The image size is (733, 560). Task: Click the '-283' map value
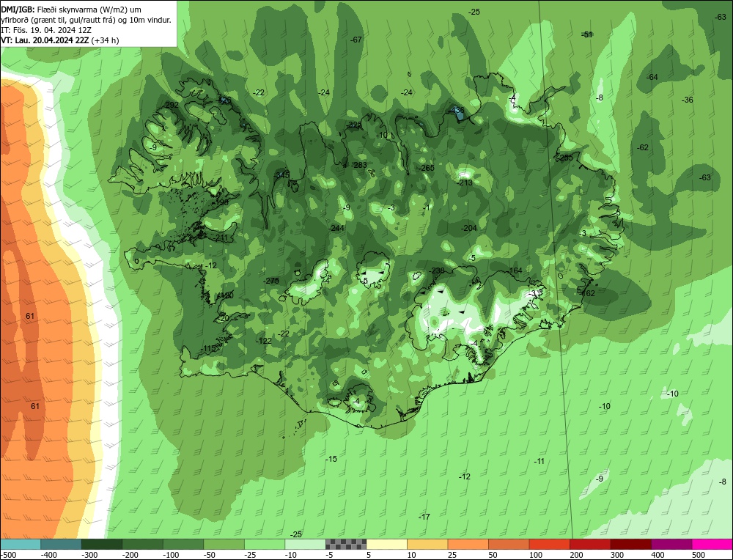(359, 164)
